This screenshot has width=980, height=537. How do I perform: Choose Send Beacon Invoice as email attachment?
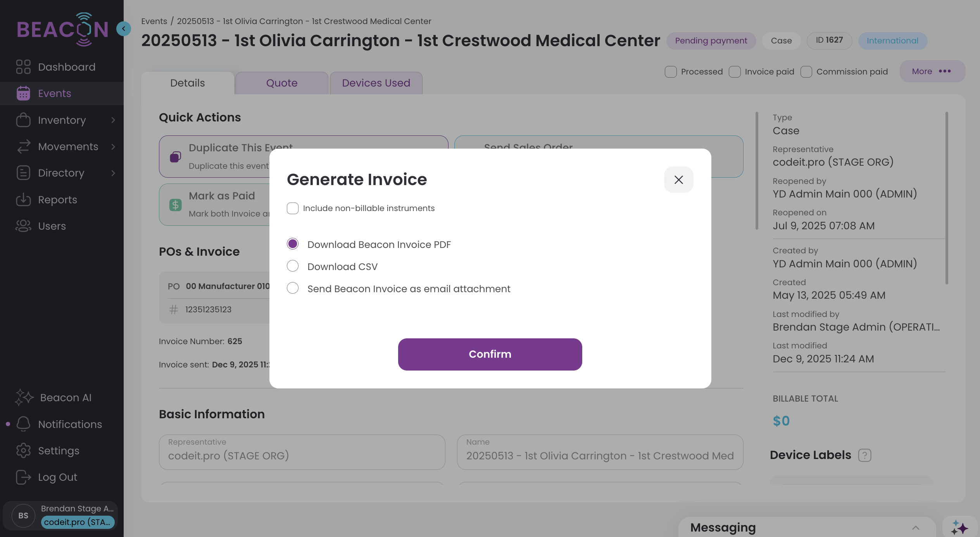[x=293, y=288]
